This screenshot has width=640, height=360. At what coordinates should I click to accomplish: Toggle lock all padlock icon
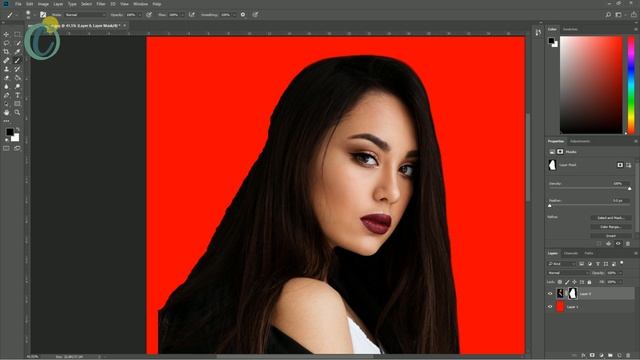coord(589,282)
